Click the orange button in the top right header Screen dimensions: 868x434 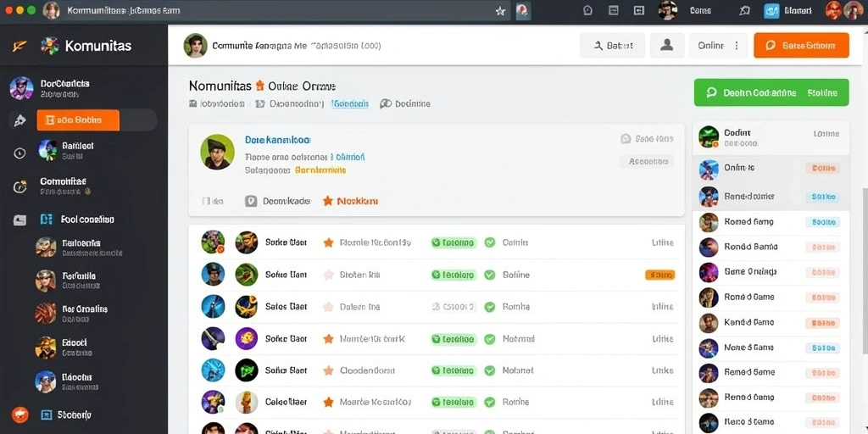801,46
